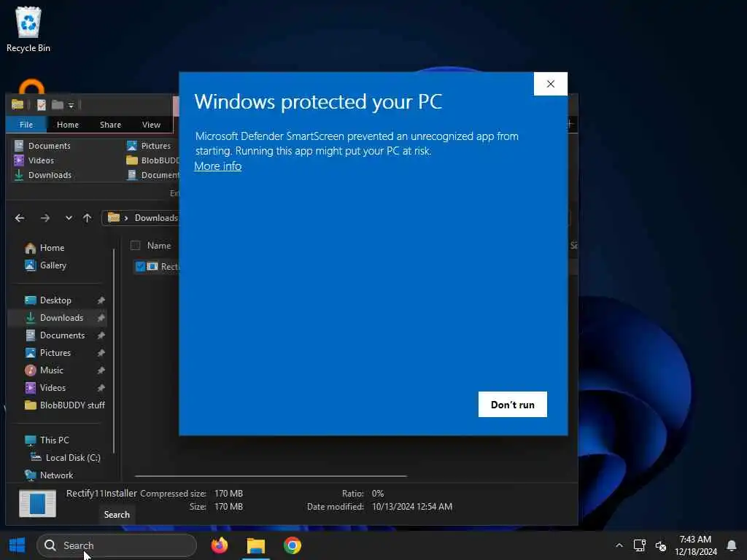Screen dimensions: 747x560
Task: Expand the address bar folder chevron
Action: coord(126,218)
